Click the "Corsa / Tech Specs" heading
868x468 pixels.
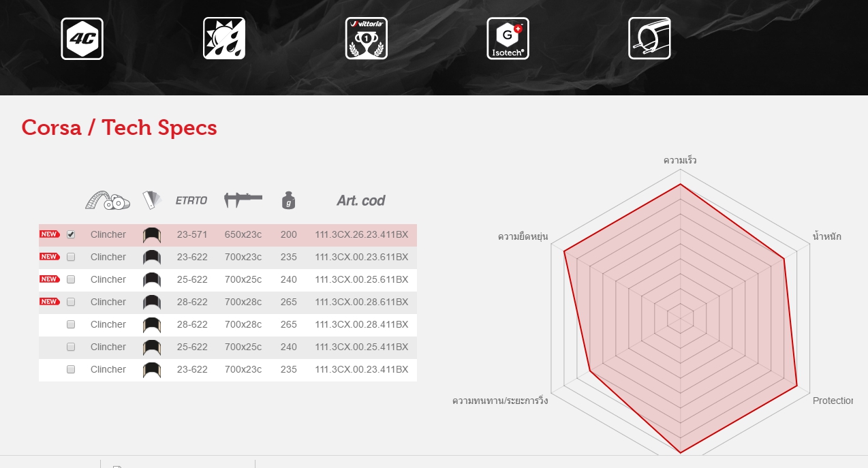119,127
